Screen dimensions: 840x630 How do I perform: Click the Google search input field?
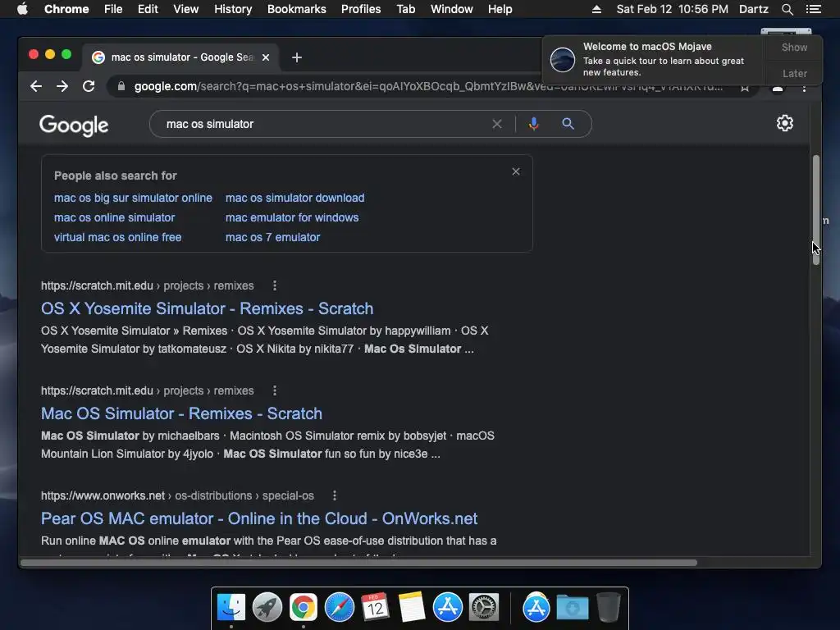tap(322, 125)
